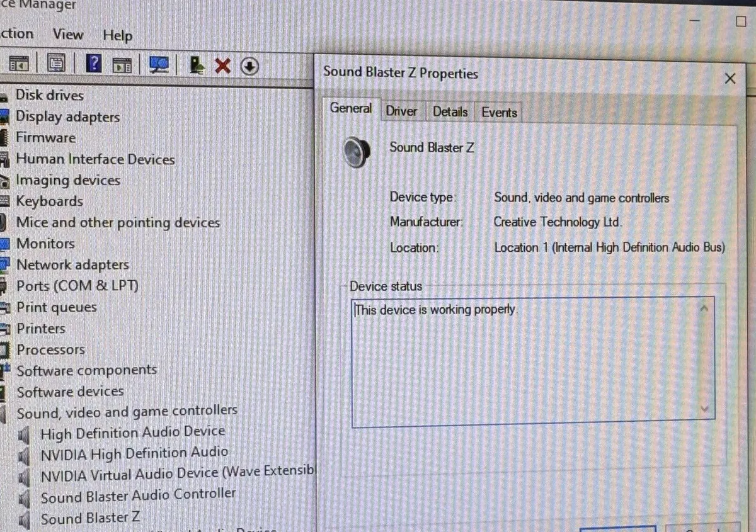Select the Network adapters category

click(x=72, y=264)
